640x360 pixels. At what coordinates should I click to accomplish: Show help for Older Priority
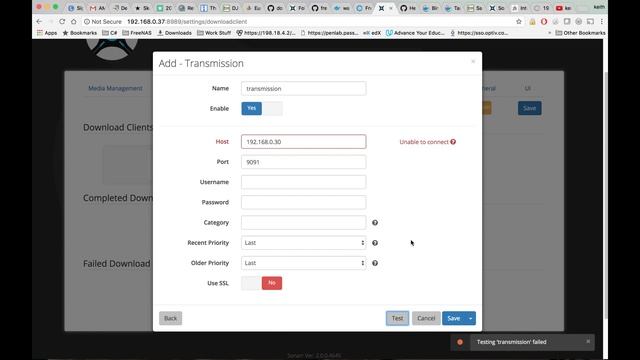pos(375,263)
